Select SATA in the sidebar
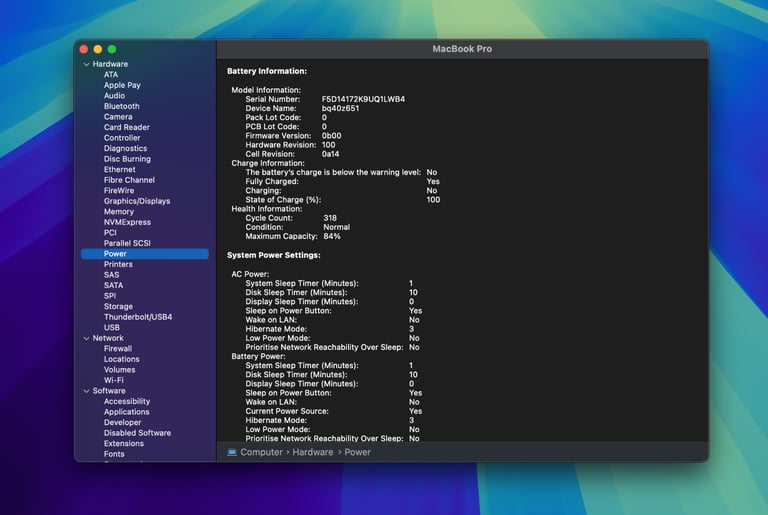768x515 pixels. (114, 285)
